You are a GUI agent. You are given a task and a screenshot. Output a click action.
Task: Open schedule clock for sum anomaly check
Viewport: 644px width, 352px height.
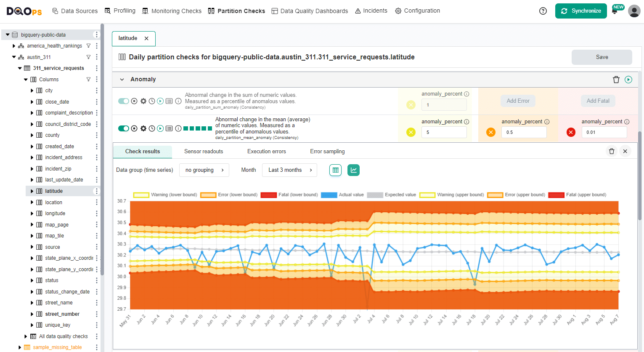pyautogui.click(x=152, y=101)
